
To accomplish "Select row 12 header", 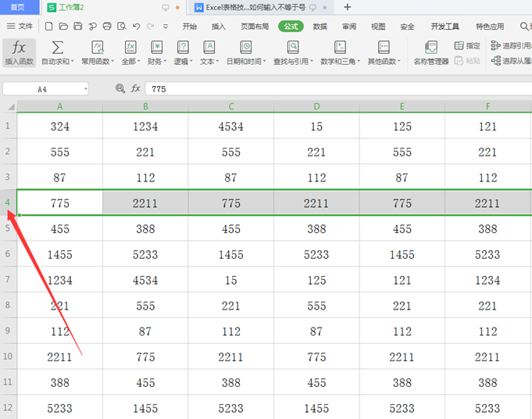I will click(8, 407).
